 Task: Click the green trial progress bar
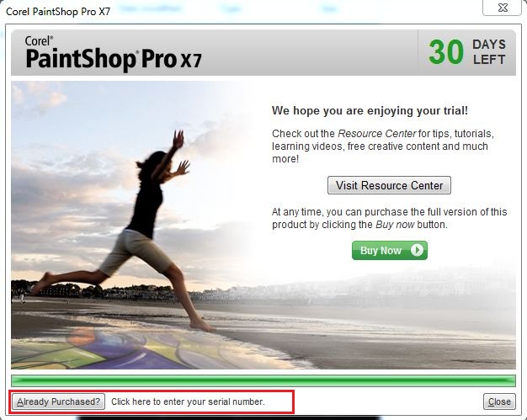pos(263,380)
